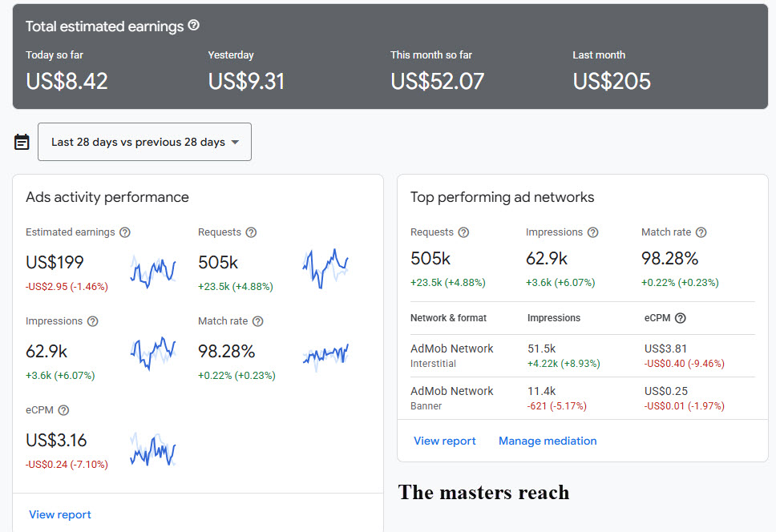Click the Yesterday US$9.31 value
Image resolution: width=776 pixels, height=532 pixels.
[246, 82]
